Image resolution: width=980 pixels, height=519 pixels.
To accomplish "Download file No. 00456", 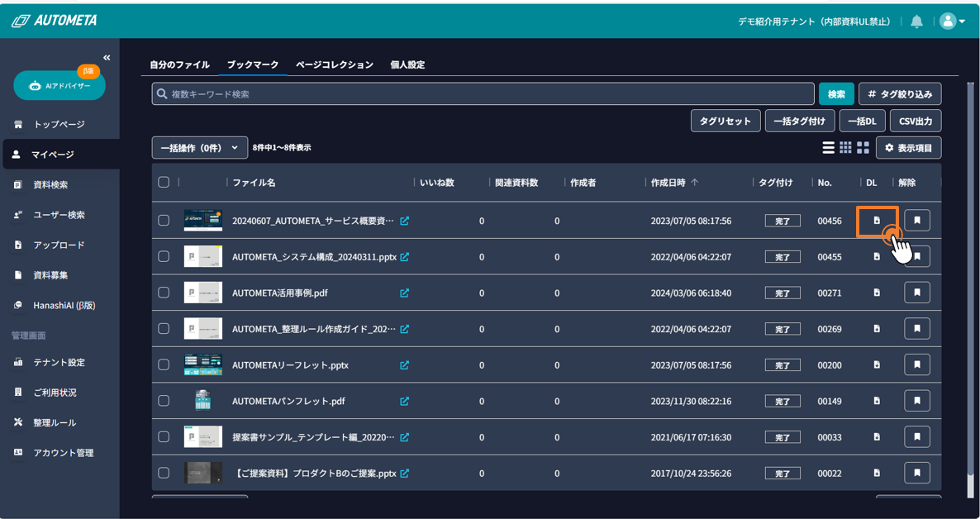I will 877,221.
